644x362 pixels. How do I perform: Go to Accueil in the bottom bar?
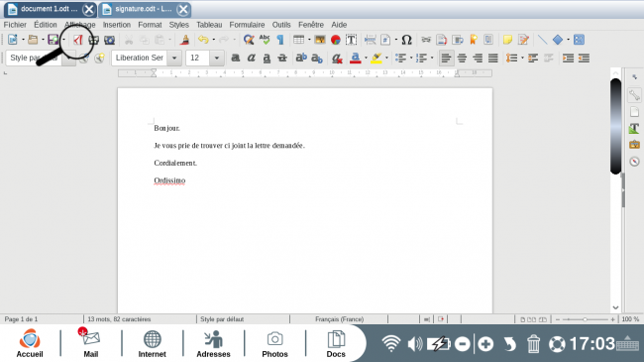click(x=30, y=343)
